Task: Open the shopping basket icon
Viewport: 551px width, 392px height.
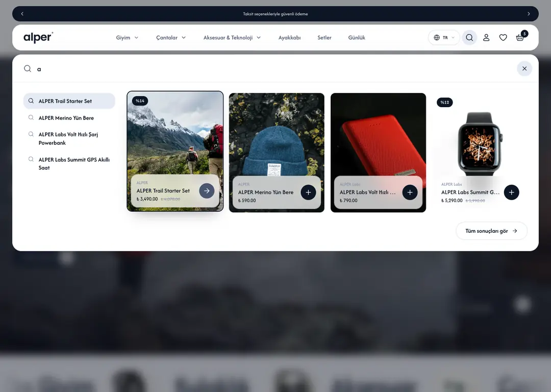Action: pyautogui.click(x=520, y=38)
